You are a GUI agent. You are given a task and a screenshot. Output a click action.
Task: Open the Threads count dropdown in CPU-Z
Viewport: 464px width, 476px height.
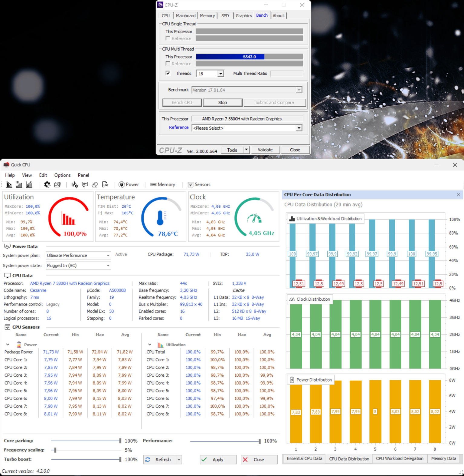[x=221, y=74]
